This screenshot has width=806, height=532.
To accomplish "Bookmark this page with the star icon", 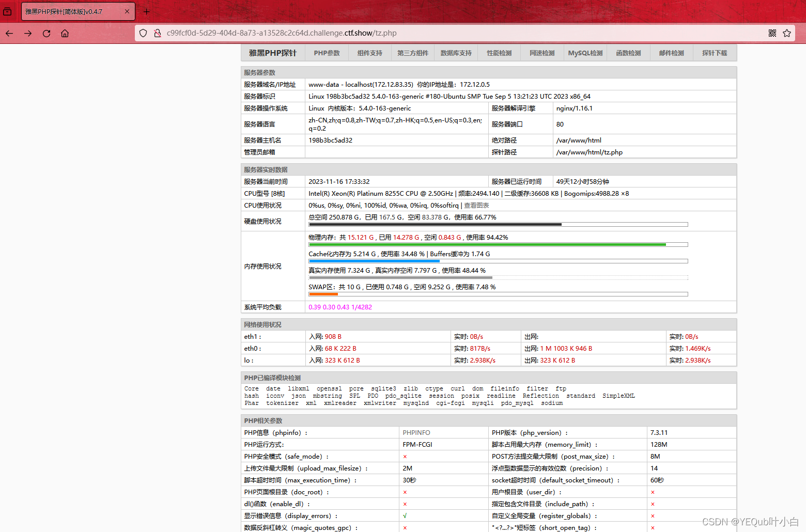I will tap(787, 33).
